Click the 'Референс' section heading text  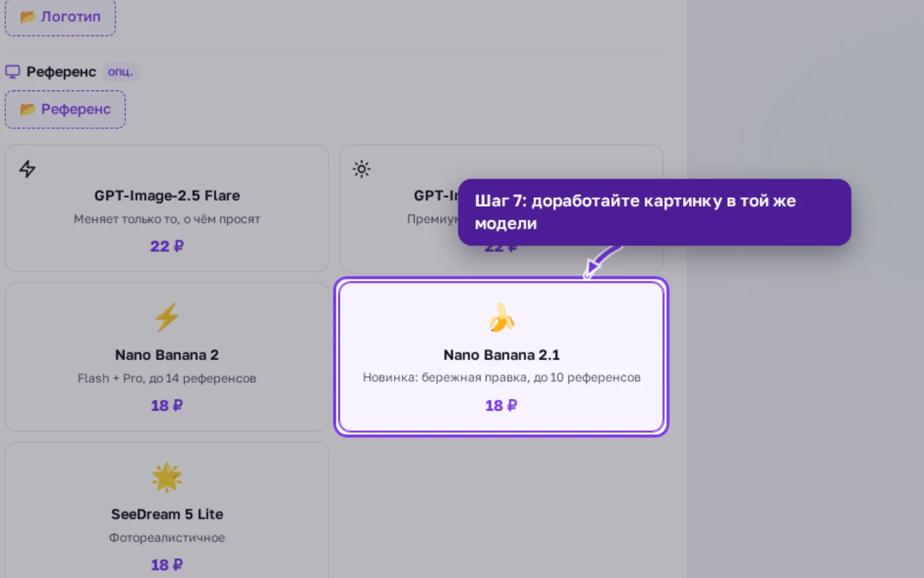[x=61, y=71]
